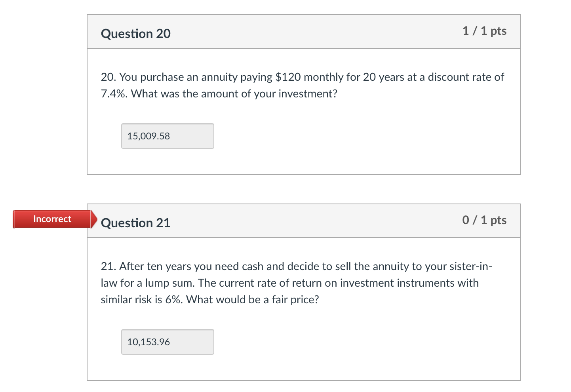Screen dimensions: 571x392
Task: Click the Question 20 heading
Action: (135, 34)
